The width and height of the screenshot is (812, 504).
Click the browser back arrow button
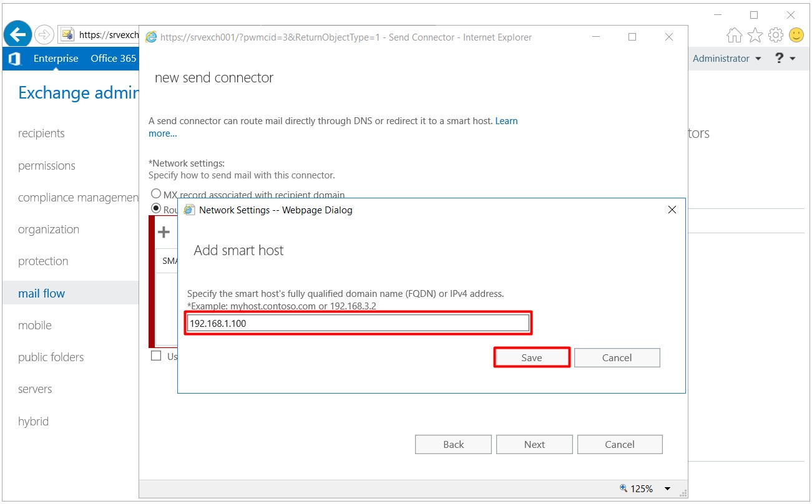coord(17,34)
